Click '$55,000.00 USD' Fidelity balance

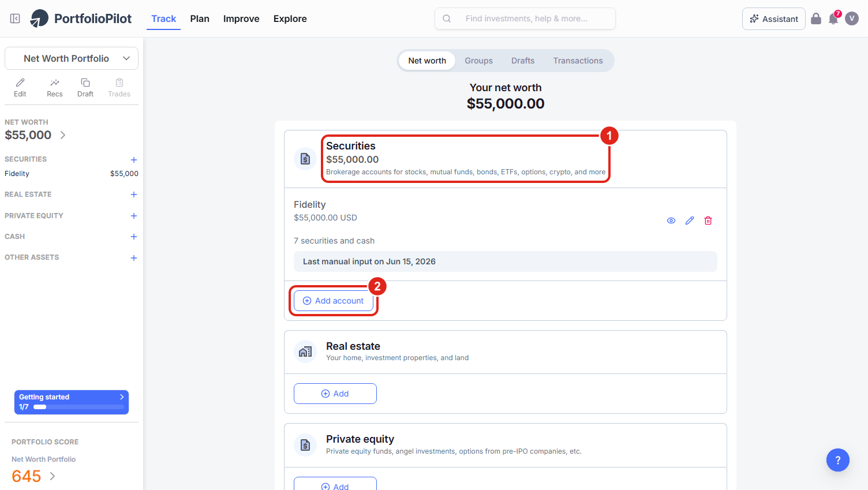(x=325, y=218)
